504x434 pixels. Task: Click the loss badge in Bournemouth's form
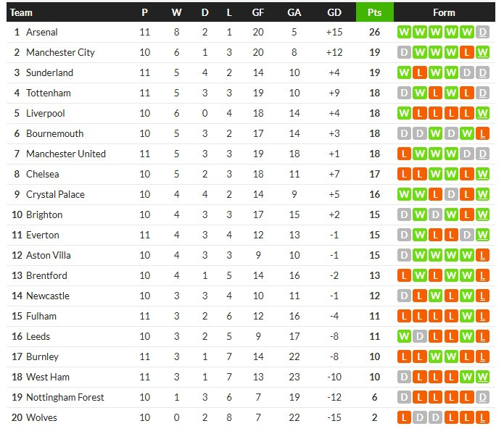(x=483, y=133)
